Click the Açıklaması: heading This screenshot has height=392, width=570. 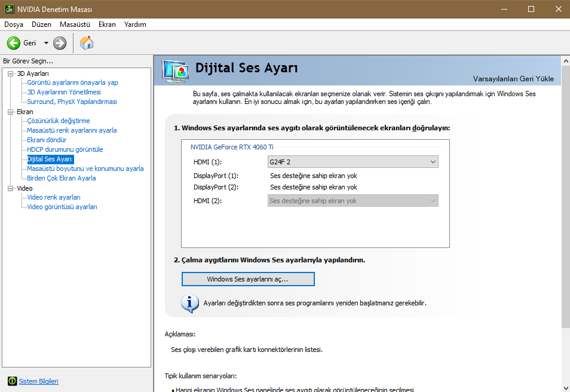click(180, 334)
